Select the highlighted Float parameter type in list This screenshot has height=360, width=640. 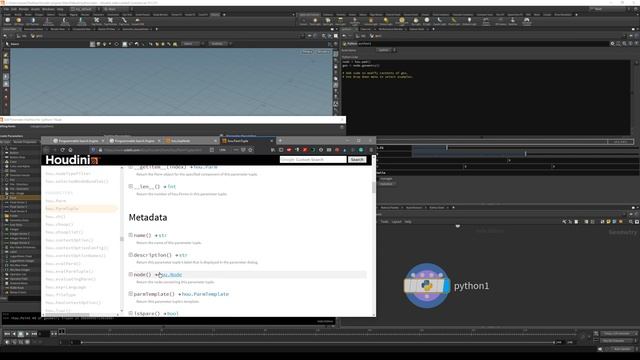pos(20,198)
